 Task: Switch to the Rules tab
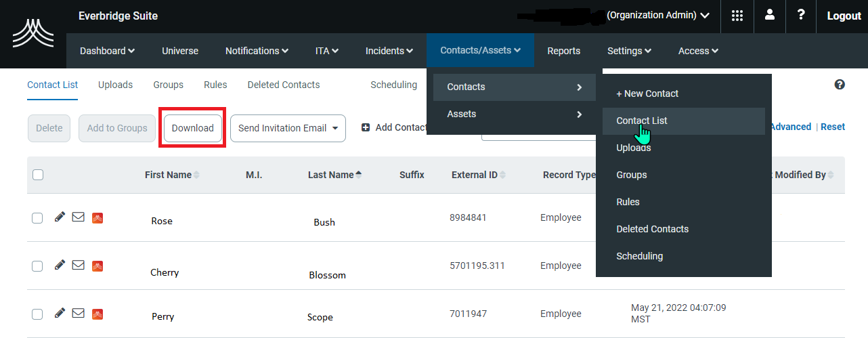point(215,85)
